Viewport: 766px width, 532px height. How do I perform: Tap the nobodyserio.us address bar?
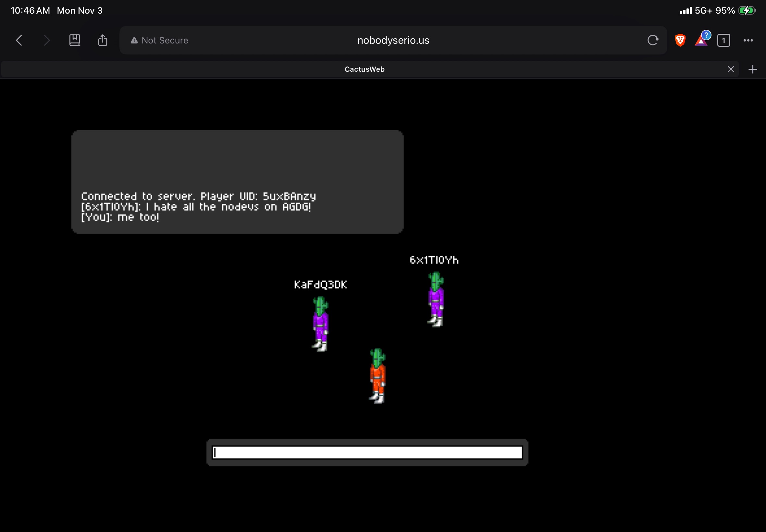pyautogui.click(x=393, y=40)
